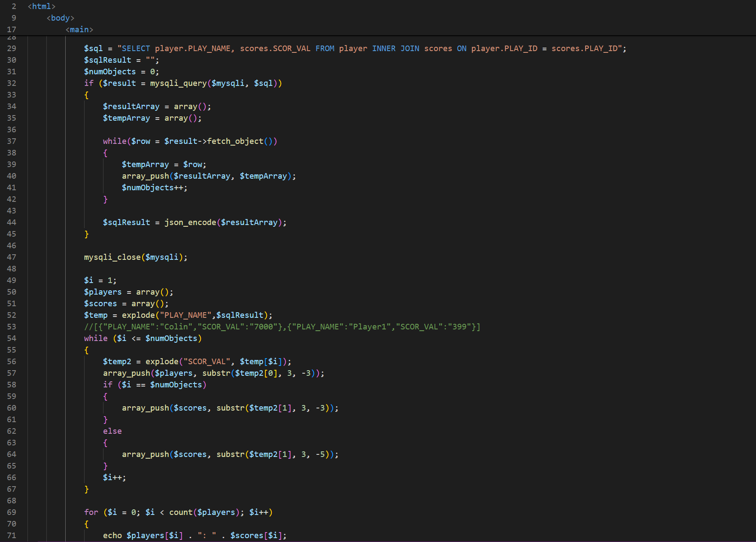Click the $tempArray = array() line
This screenshot has height=542, width=756.
click(x=152, y=118)
